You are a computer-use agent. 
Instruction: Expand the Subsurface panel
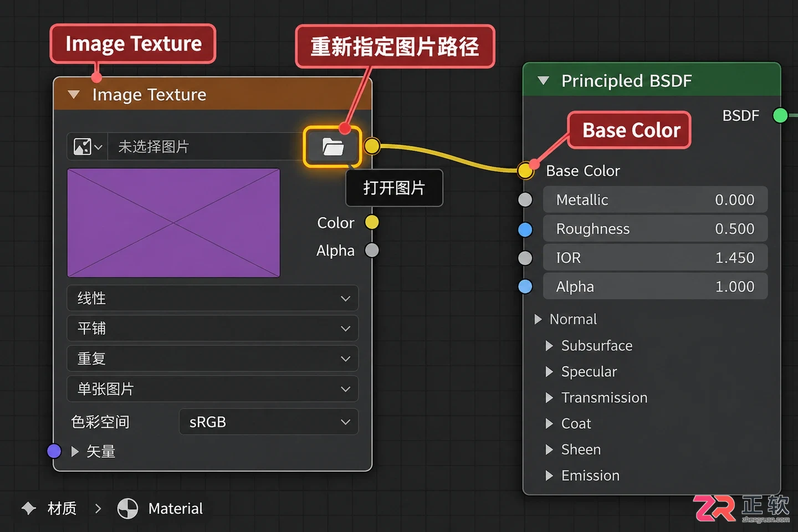click(549, 346)
